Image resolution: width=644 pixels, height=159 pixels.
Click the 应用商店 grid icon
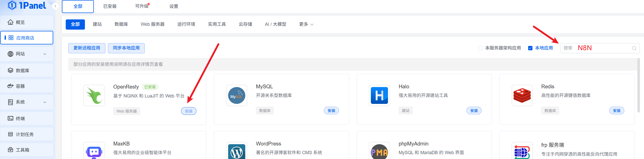[11, 38]
